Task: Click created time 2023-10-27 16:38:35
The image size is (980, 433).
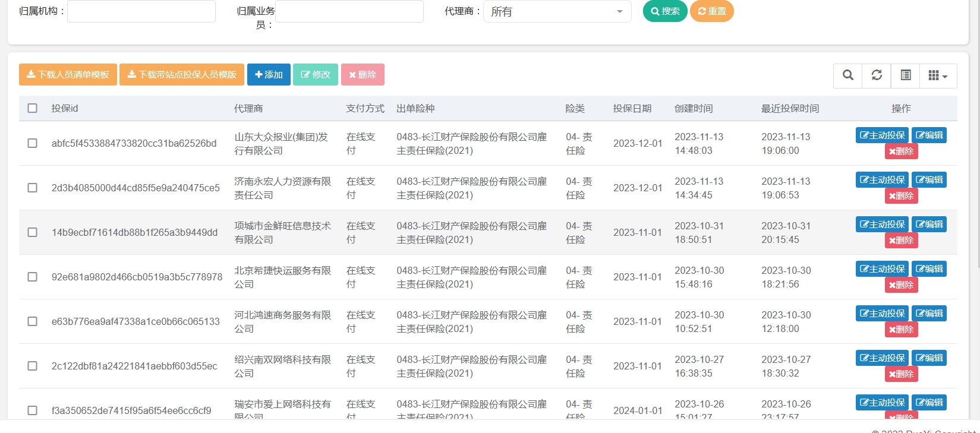Action: click(x=699, y=366)
